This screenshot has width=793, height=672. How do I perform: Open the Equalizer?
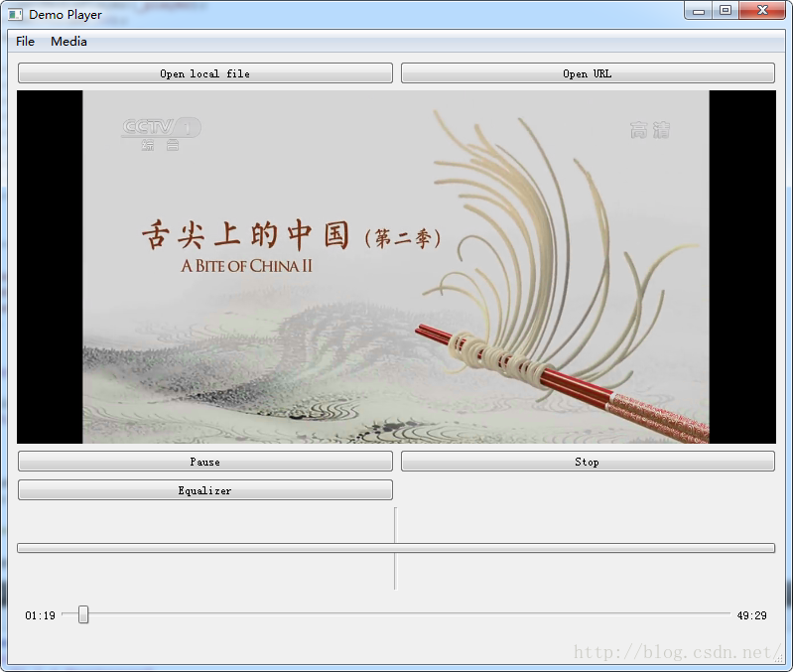tap(204, 490)
